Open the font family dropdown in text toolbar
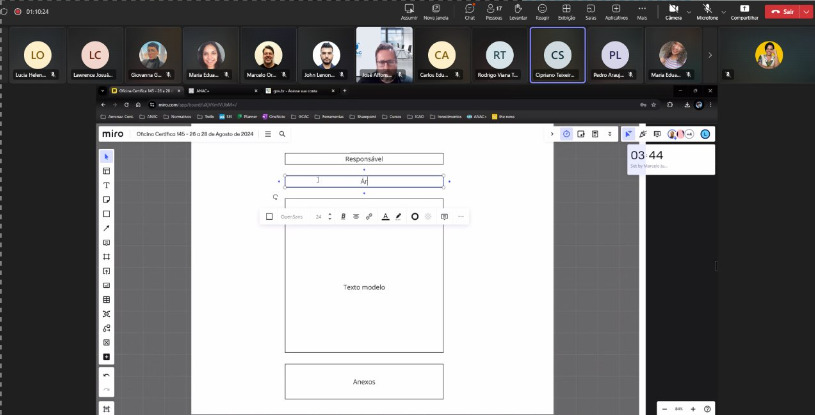Screen dimensions: 815x415 (x=293, y=216)
